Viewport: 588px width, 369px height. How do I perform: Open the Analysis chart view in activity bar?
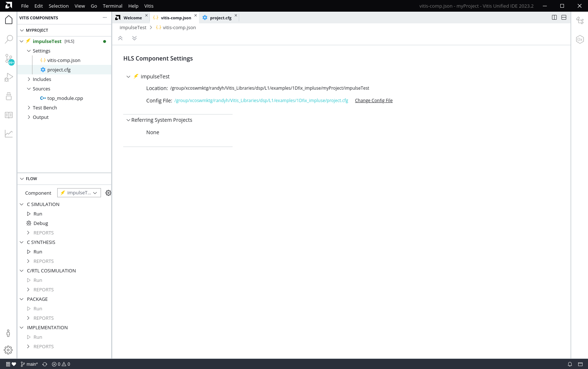[x=9, y=134]
